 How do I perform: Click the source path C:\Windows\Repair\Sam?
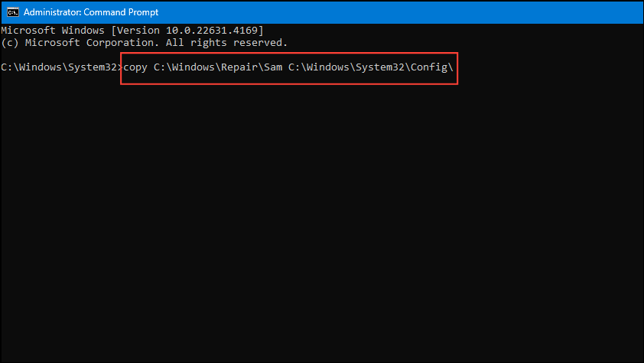[x=218, y=67]
